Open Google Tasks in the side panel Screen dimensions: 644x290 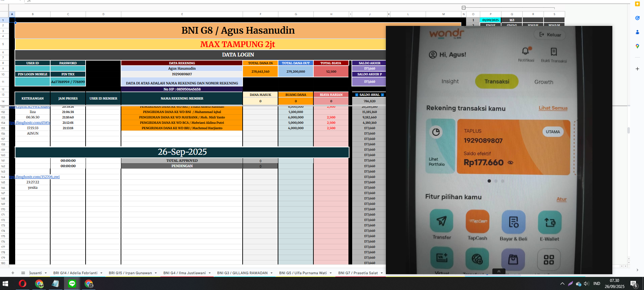pos(637,18)
